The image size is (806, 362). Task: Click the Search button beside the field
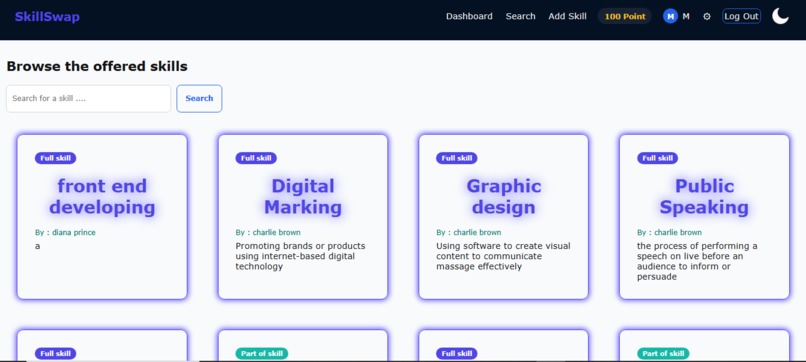coord(199,98)
